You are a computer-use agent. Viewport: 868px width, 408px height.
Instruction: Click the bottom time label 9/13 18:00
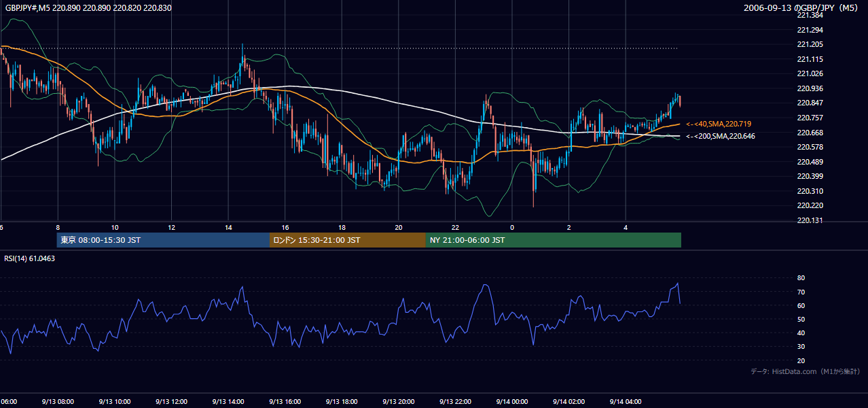pos(342,402)
